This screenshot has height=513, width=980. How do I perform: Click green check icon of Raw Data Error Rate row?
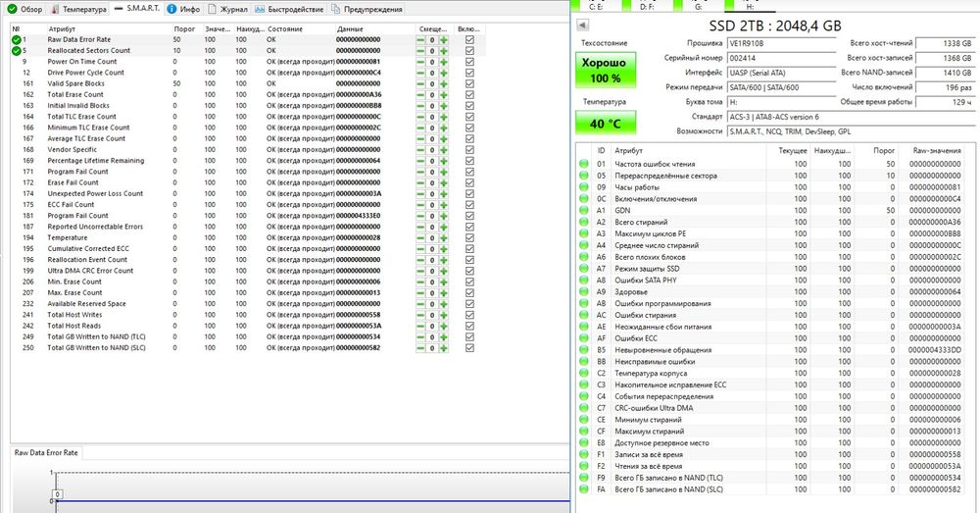pyautogui.click(x=17, y=39)
